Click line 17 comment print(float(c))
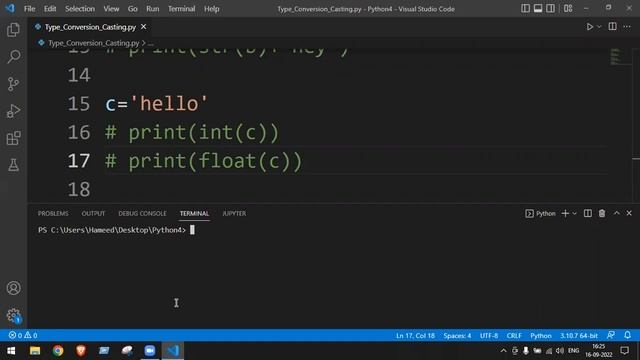640x360 pixels. pos(204,161)
